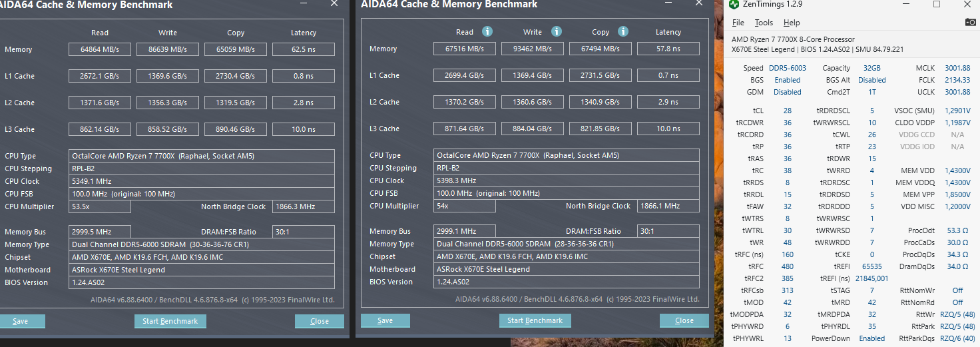Select North Bridge Clock 1866.3 MHz
980x347 pixels.
(x=304, y=206)
